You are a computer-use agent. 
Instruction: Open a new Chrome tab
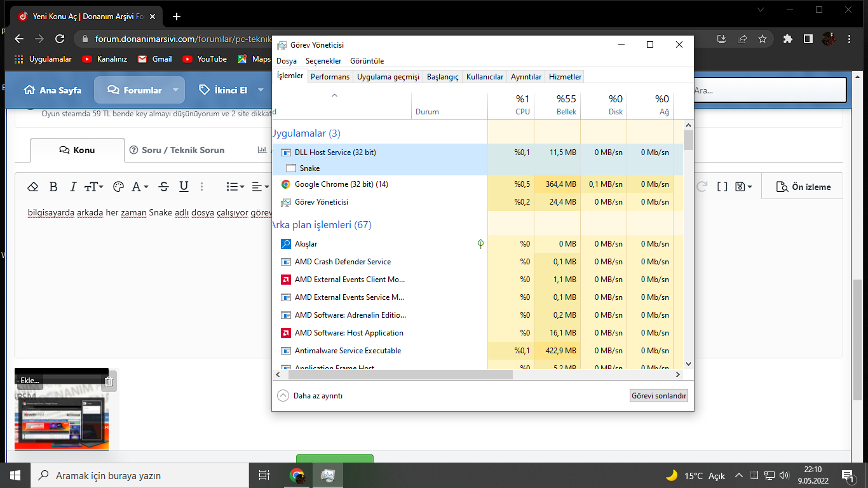pyautogui.click(x=177, y=17)
